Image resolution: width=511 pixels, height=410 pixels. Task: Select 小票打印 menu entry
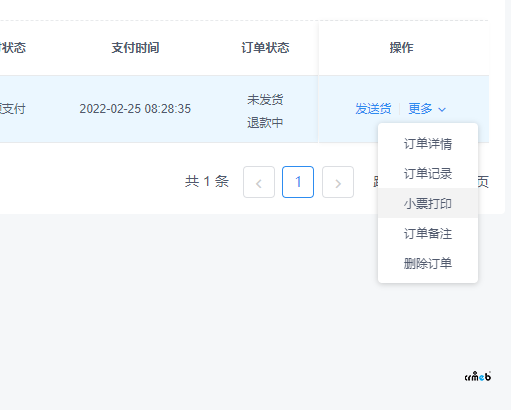pos(428,203)
